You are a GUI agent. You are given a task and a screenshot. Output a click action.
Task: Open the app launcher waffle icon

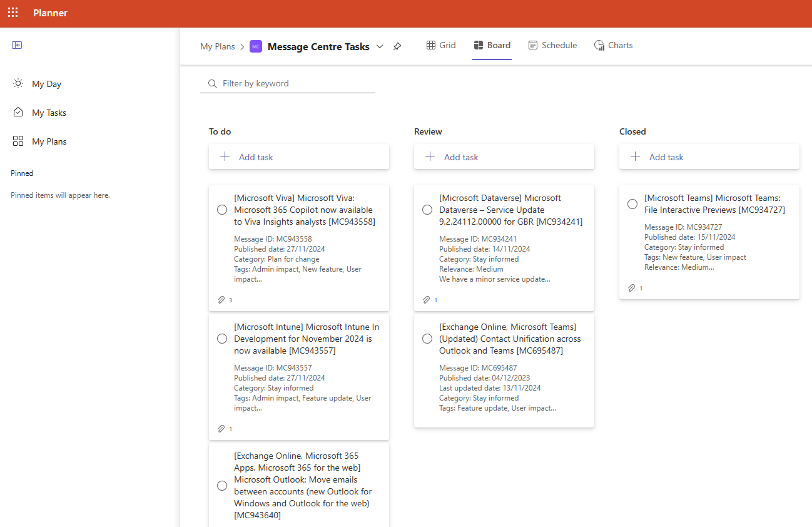(13, 13)
